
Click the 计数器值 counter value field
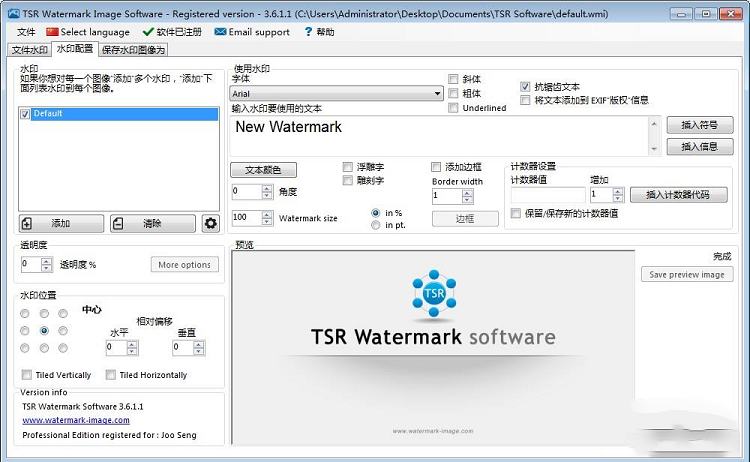[548, 195]
